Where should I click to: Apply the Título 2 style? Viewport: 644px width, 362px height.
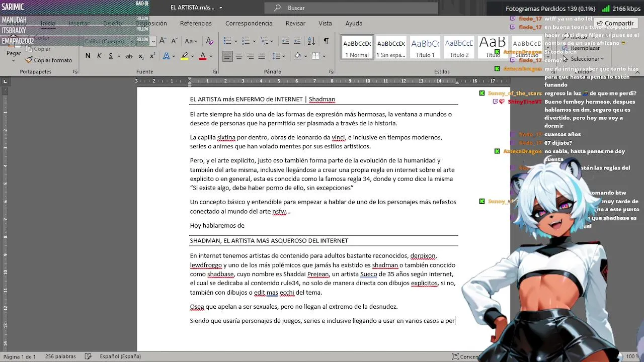point(459,47)
